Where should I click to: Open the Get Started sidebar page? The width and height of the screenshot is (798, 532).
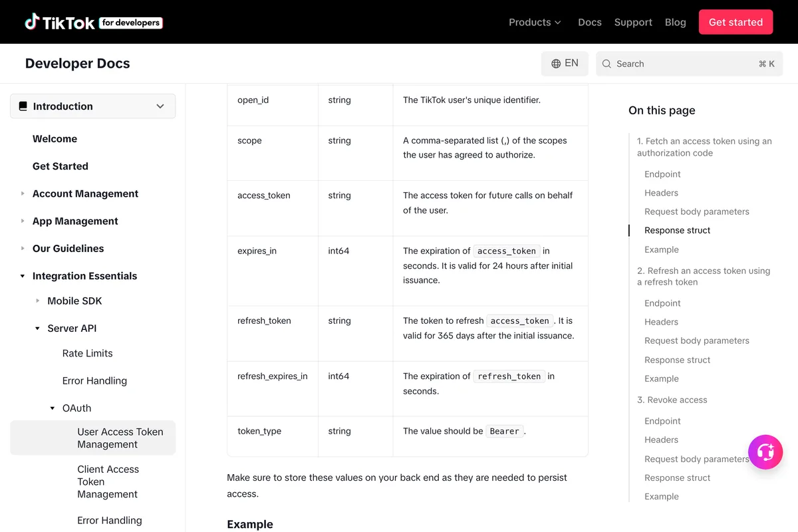(x=61, y=166)
